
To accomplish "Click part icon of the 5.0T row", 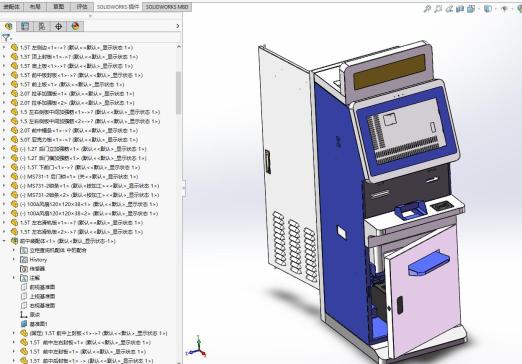I will point(14,140).
